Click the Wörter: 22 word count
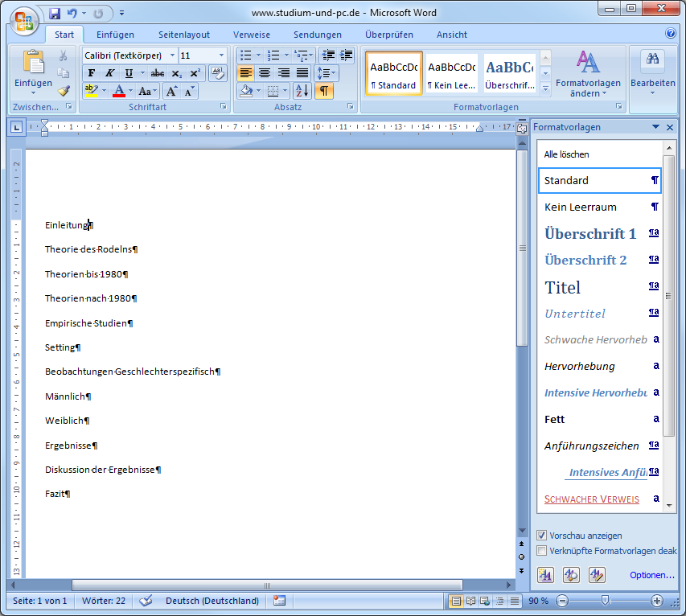The height and width of the screenshot is (616, 686). [x=104, y=601]
